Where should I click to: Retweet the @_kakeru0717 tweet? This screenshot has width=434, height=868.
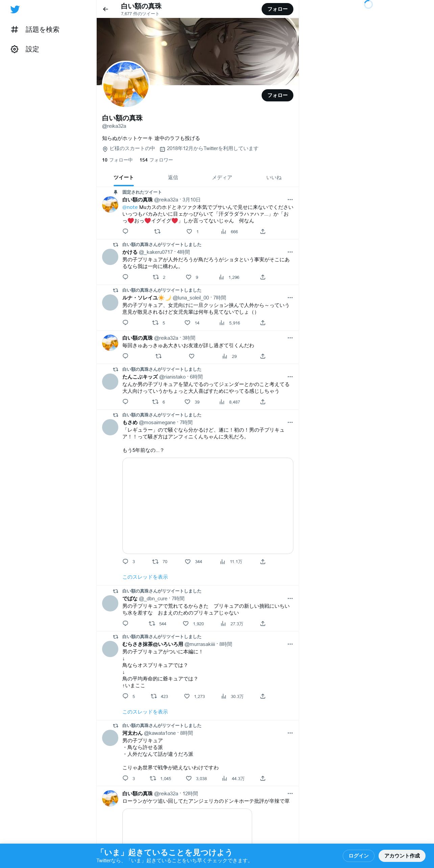pyautogui.click(x=156, y=277)
